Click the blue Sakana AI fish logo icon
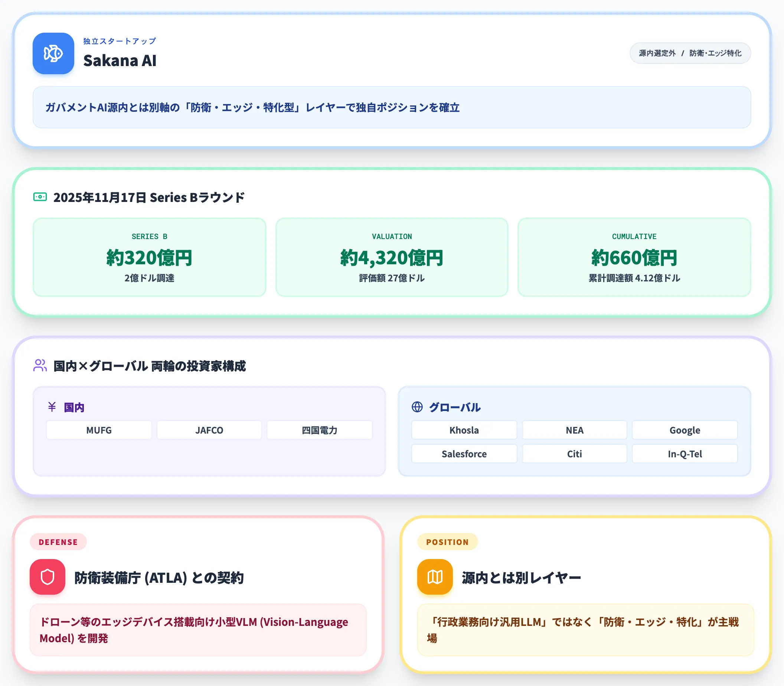Viewport: 784px width, 686px height. coord(53,53)
